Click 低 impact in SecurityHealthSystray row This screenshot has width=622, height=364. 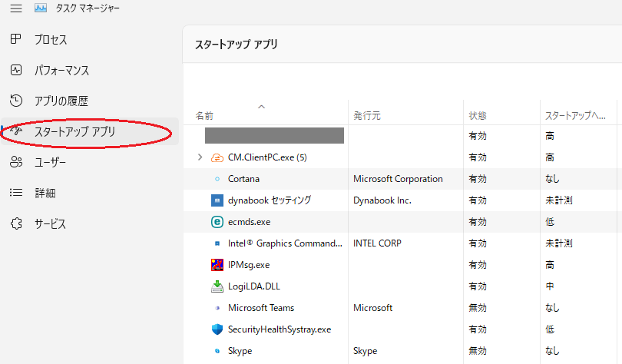click(549, 329)
